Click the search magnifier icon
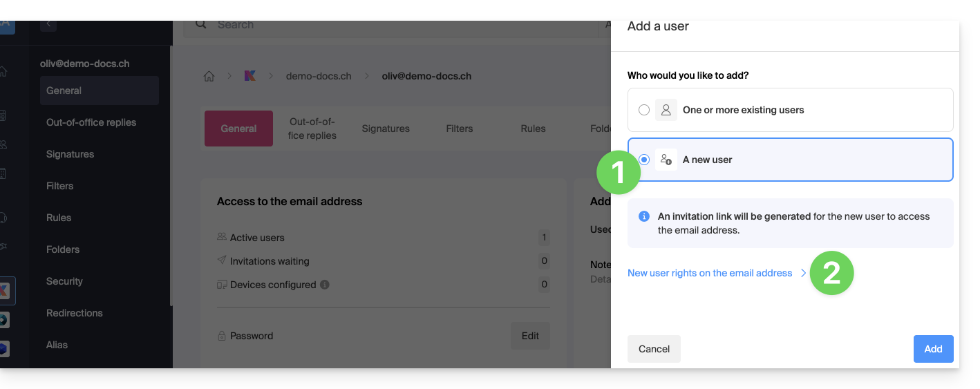 [x=201, y=24]
